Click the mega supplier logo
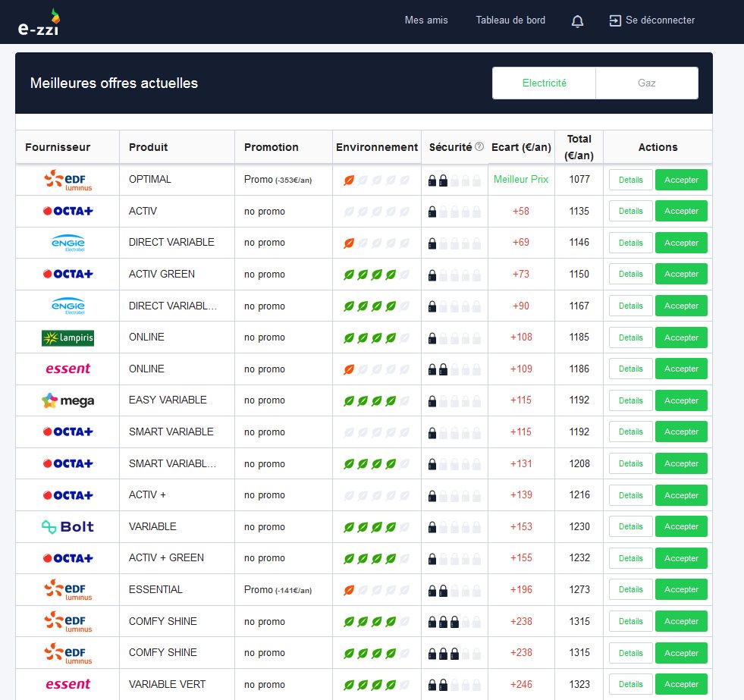 (x=67, y=400)
